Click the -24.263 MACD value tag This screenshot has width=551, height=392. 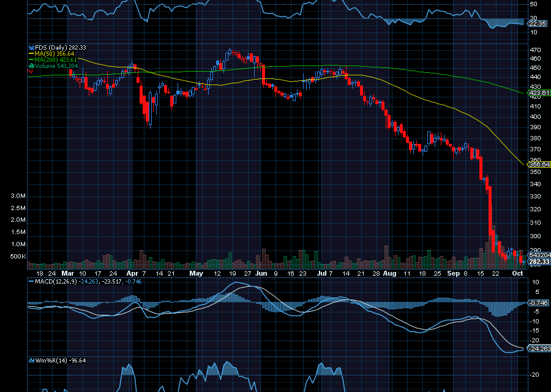click(x=538, y=349)
